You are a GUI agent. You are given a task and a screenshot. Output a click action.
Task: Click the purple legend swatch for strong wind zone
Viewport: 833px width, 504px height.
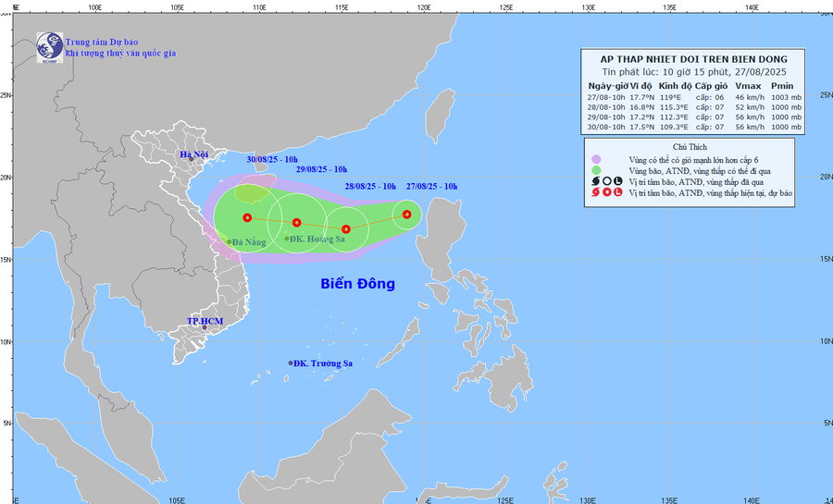(x=597, y=159)
